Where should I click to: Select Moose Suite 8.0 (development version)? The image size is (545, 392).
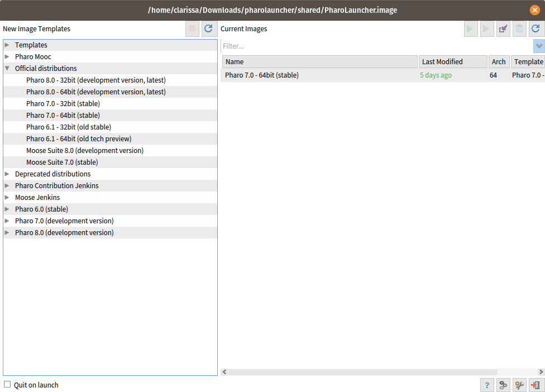[x=85, y=150]
